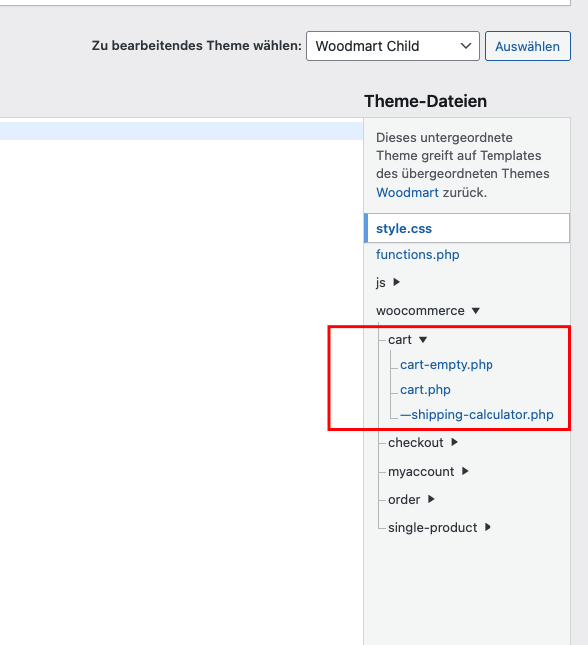Collapse the woocommerce folder
The image size is (588, 645).
coord(420,311)
